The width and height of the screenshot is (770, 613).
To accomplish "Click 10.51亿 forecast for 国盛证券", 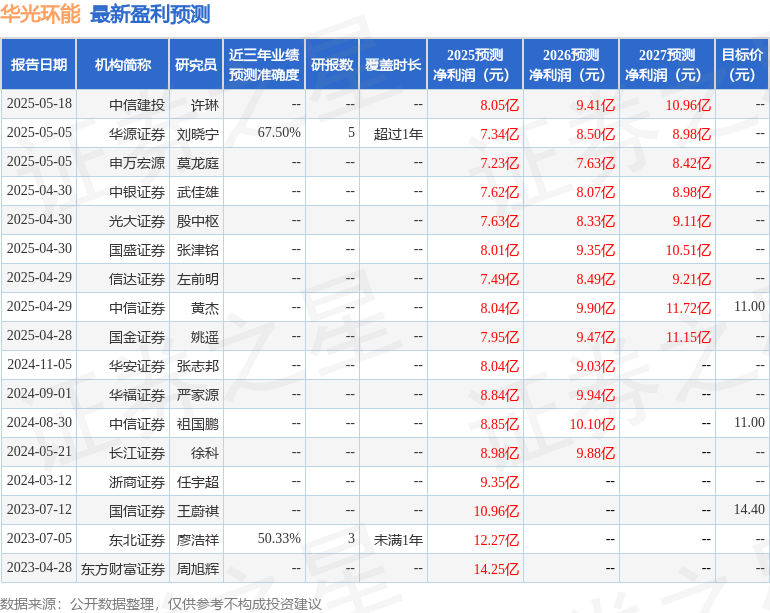I will (x=688, y=250).
